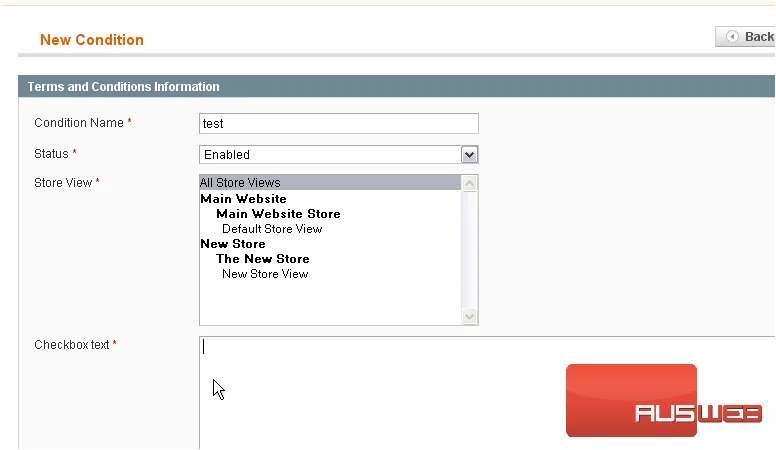
Task: Click into the Condition Name field
Action: (x=339, y=123)
